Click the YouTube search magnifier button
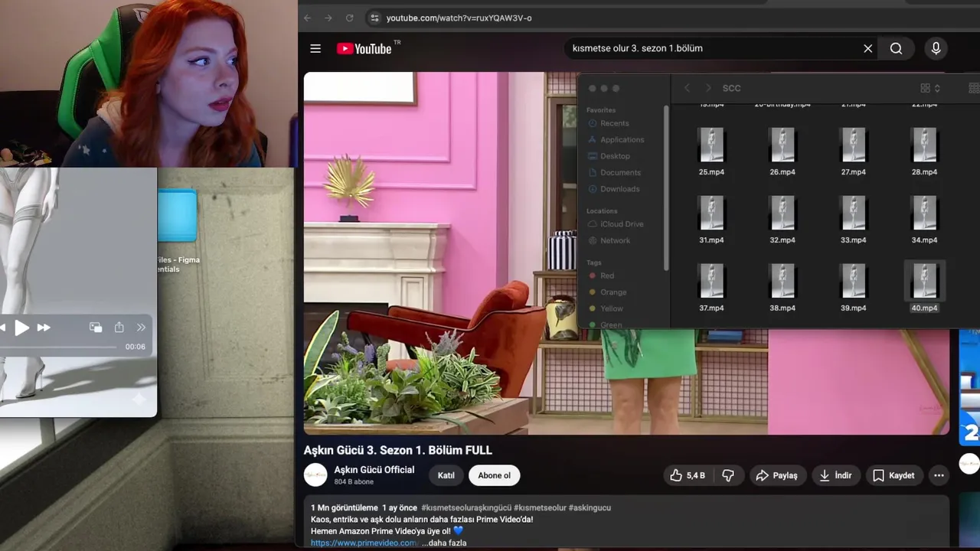The image size is (980, 551). (896, 48)
